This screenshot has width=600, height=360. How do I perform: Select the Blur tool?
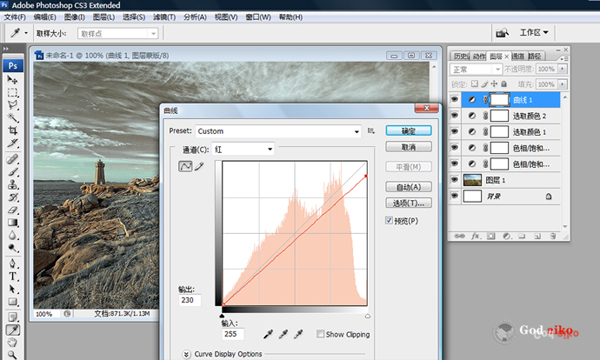click(x=13, y=235)
